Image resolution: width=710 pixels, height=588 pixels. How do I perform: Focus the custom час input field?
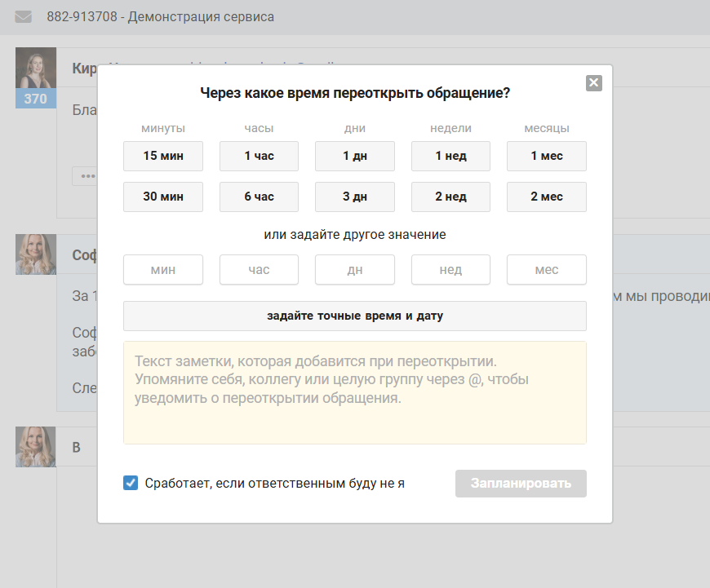[259, 270]
